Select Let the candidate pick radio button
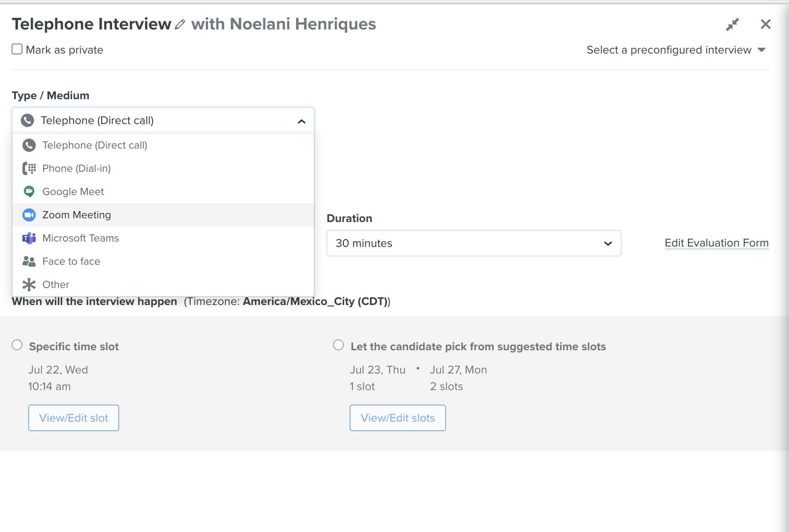Image resolution: width=789 pixels, height=532 pixels. 338,345
